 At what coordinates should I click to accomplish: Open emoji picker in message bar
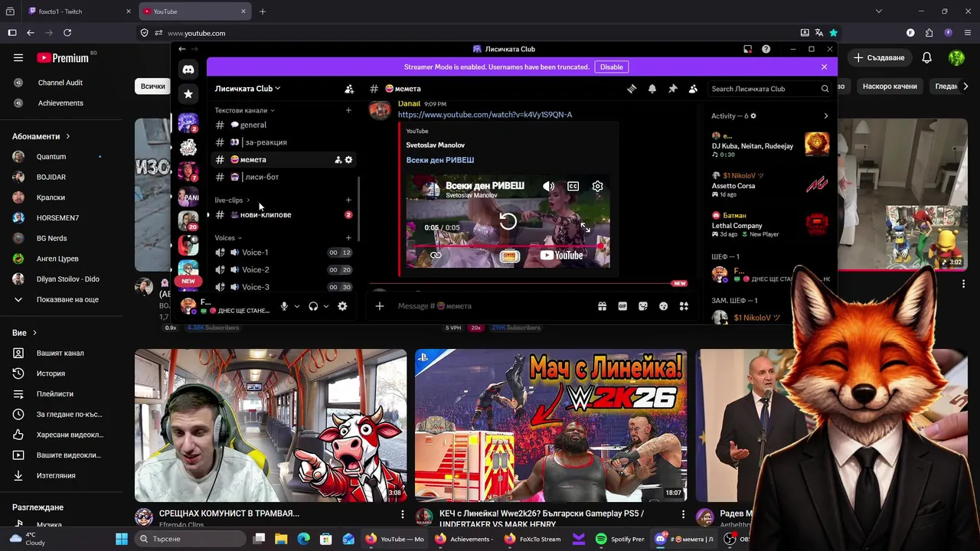tap(663, 306)
